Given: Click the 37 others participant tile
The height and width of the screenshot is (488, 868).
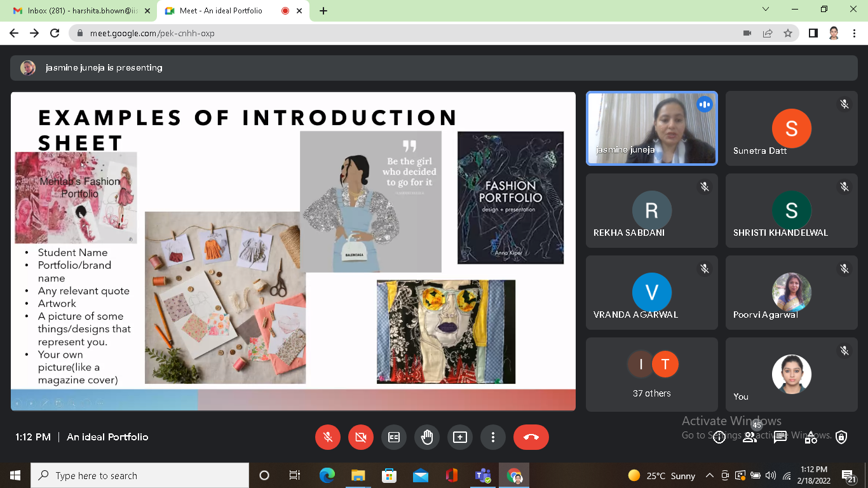Looking at the screenshot, I should (x=652, y=374).
